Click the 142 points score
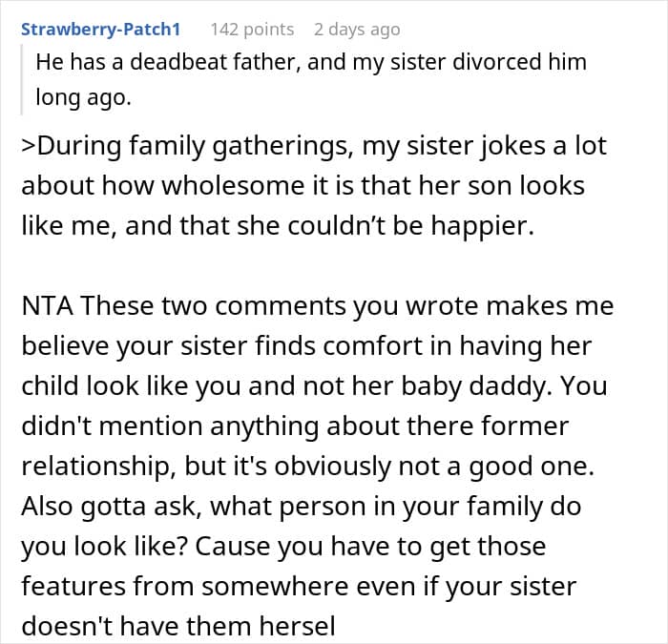Image resolution: width=668 pixels, height=644 pixels. [x=252, y=29]
